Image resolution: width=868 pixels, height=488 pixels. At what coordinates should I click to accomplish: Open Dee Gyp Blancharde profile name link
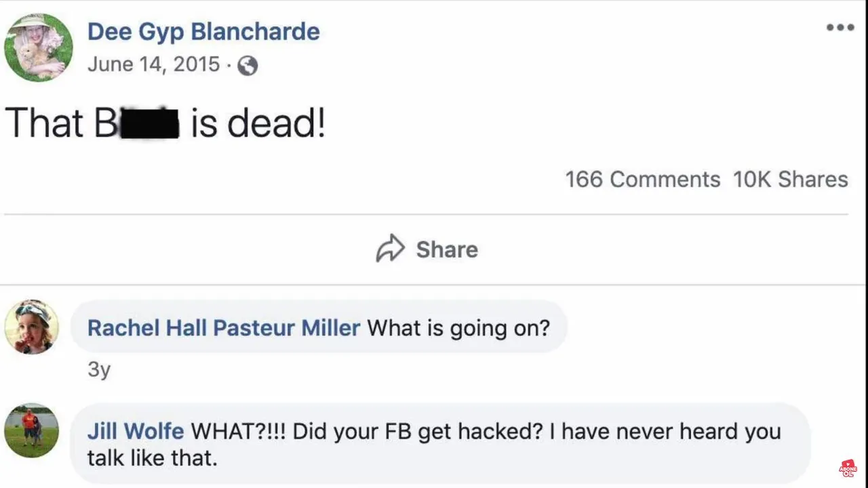pos(203,31)
